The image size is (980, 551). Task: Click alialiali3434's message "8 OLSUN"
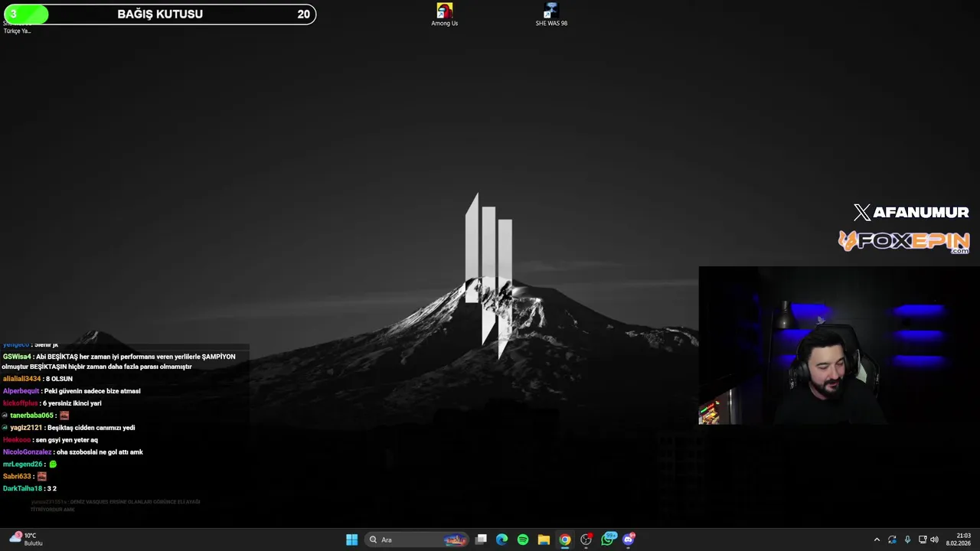coord(58,379)
